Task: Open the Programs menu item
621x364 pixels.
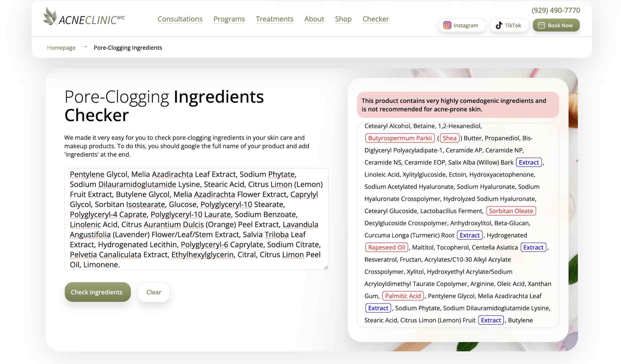Action: click(229, 19)
